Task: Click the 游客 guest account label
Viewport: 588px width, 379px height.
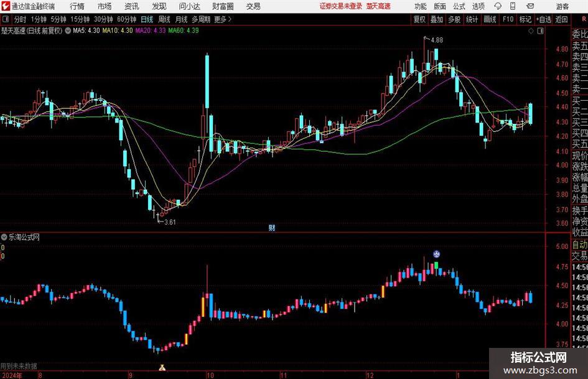Action: 562,6
